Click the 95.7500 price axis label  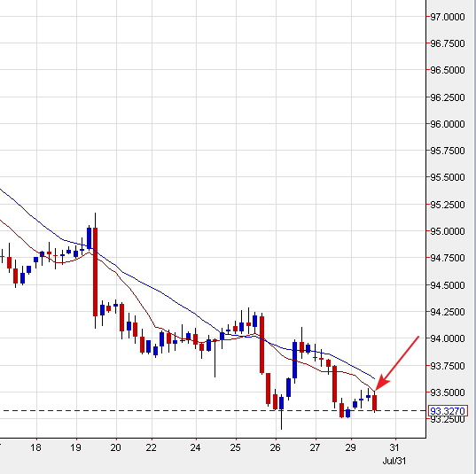click(448, 151)
